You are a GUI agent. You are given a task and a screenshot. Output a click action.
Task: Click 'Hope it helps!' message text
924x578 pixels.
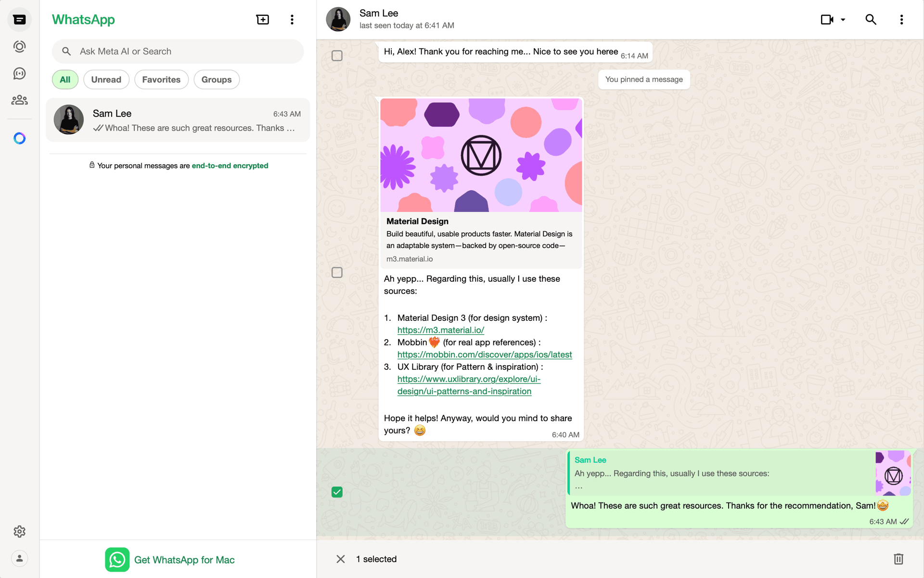(x=478, y=424)
